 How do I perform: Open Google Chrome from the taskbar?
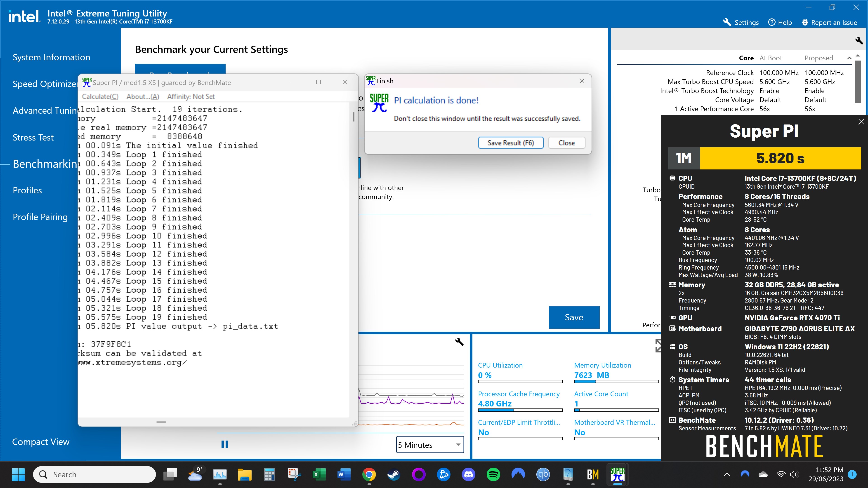point(369,475)
